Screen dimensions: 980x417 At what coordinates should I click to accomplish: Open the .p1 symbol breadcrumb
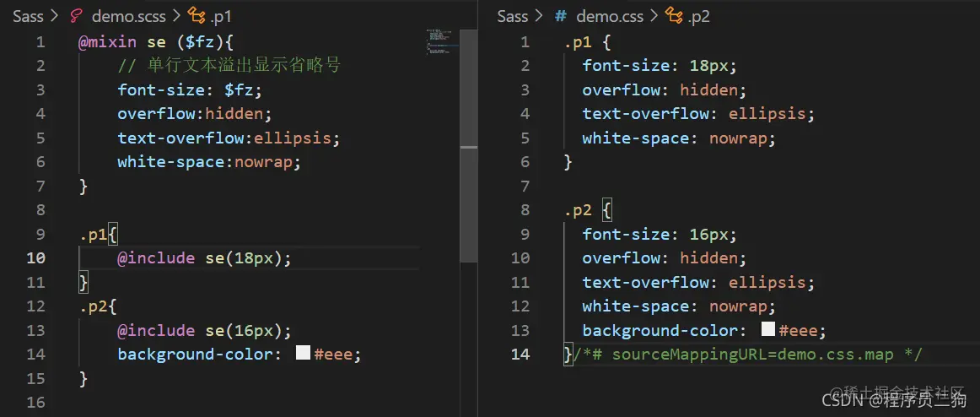[220, 17]
